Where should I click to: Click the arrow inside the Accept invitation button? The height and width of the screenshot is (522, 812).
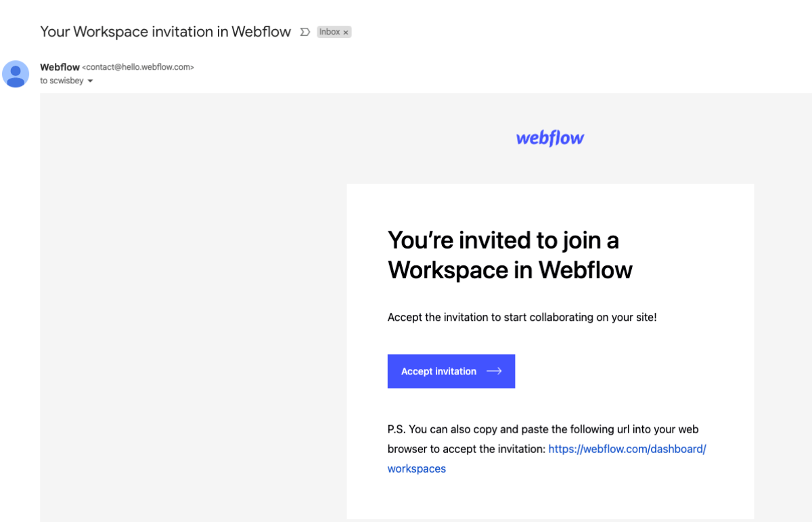[x=495, y=371]
